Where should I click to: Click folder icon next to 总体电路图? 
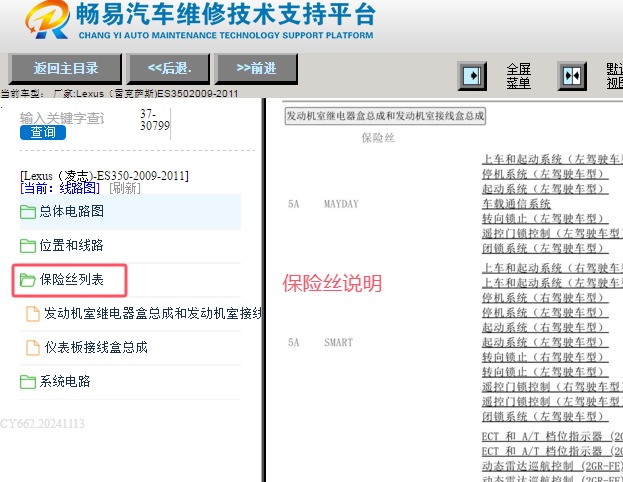28,212
